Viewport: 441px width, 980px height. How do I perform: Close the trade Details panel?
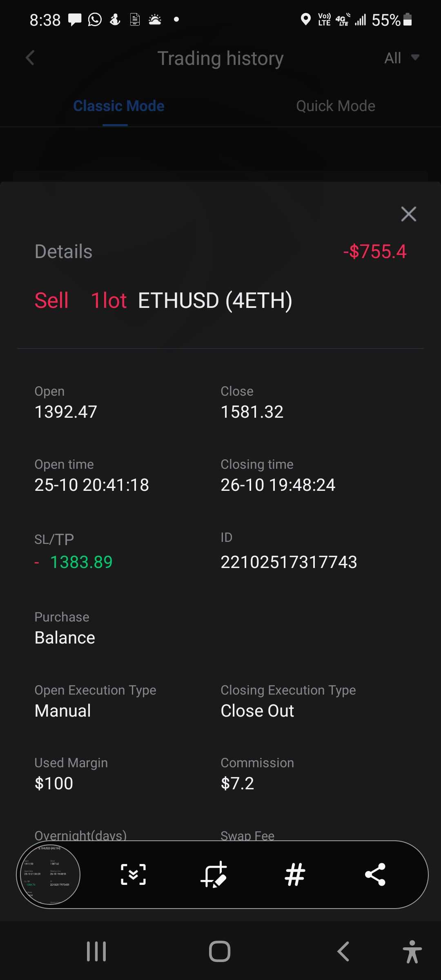point(408,214)
